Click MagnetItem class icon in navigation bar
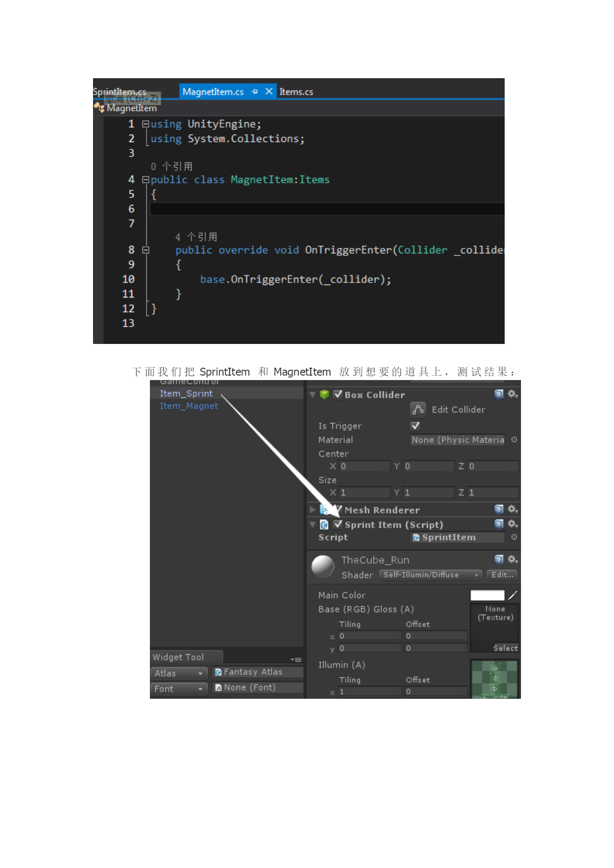 (x=99, y=107)
